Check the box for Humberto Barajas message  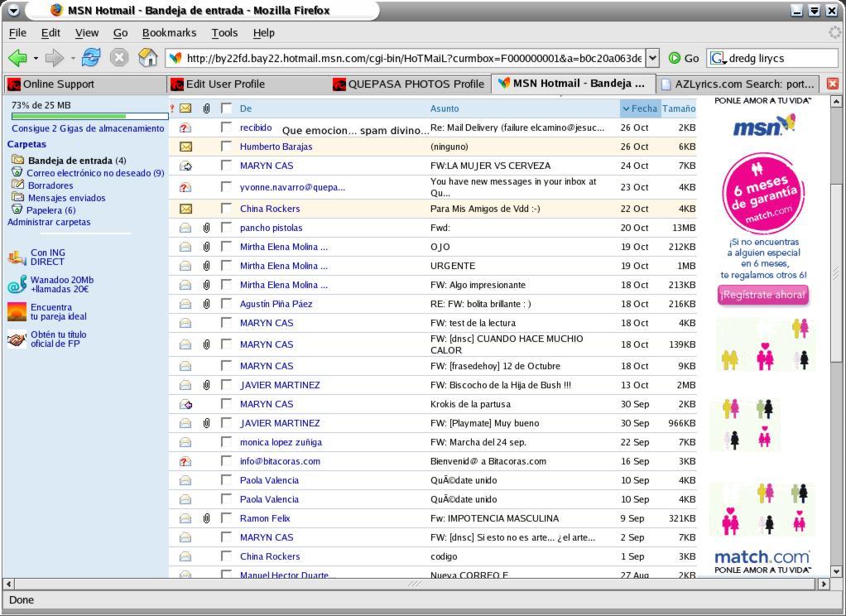(226, 146)
